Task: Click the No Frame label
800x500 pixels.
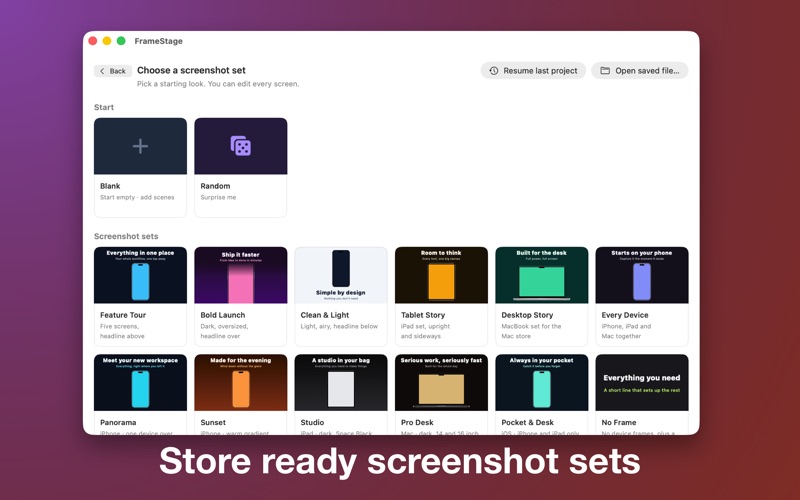Action: pyautogui.click(x=619, y=422)
